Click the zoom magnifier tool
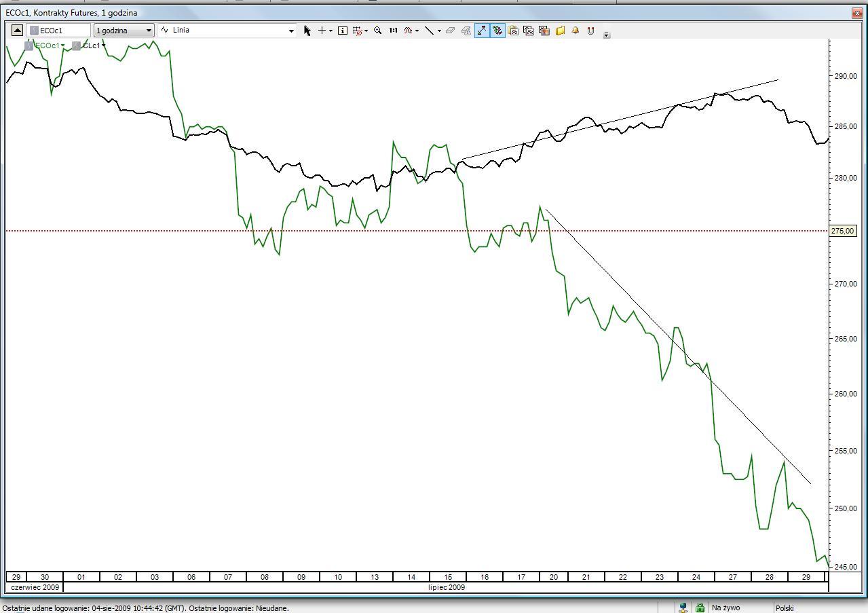Image resolution: width=868 pixels, height=613 pixels. click(x=377, y=31)
